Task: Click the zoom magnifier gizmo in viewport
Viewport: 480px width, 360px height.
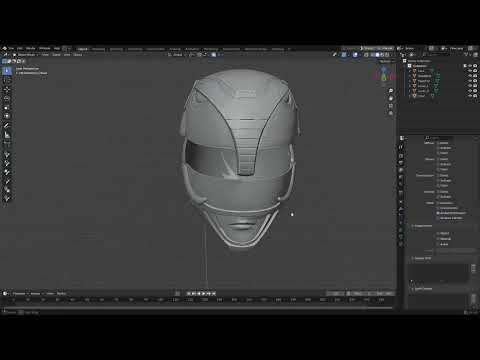Action: point(391,91)
